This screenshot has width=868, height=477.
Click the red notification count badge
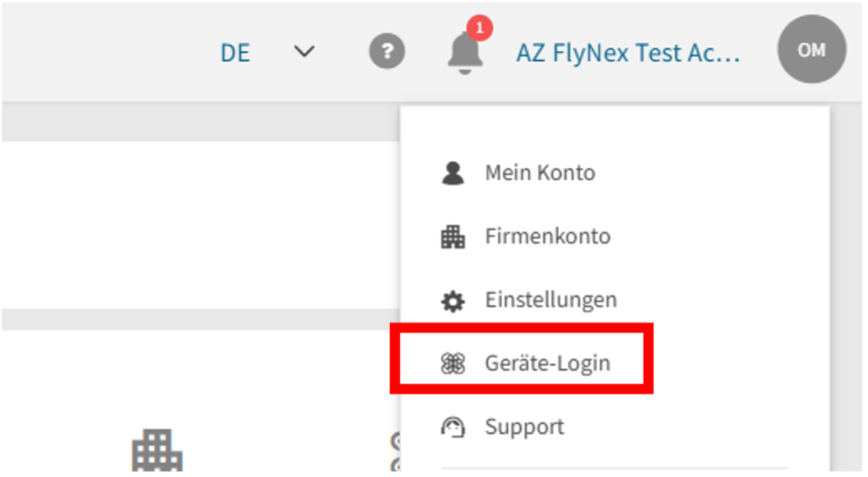[479, 29]
